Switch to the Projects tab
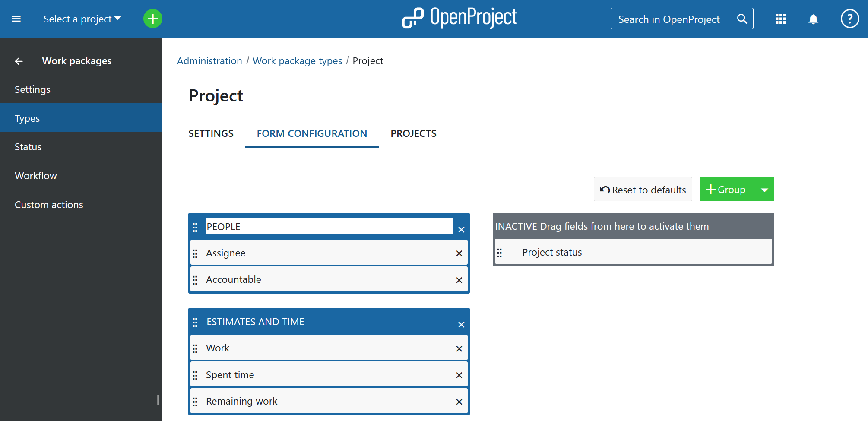Viewport: 868px width, 421px height. 413,134
